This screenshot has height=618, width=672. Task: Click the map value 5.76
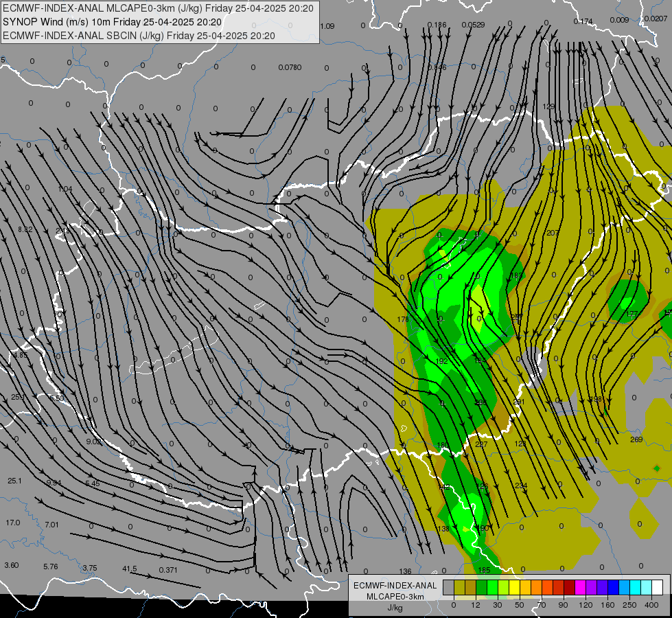point(51,566)
